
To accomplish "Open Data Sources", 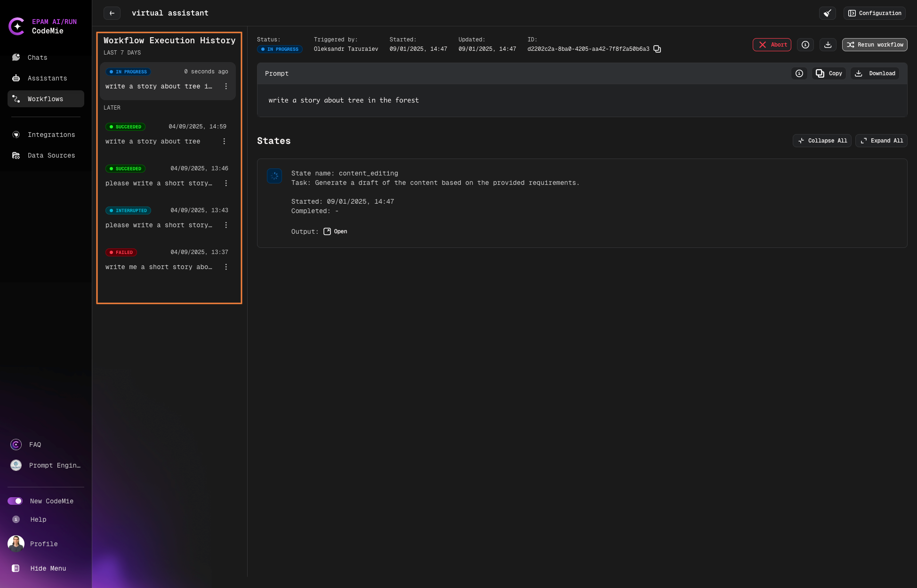I will [51, 155].
